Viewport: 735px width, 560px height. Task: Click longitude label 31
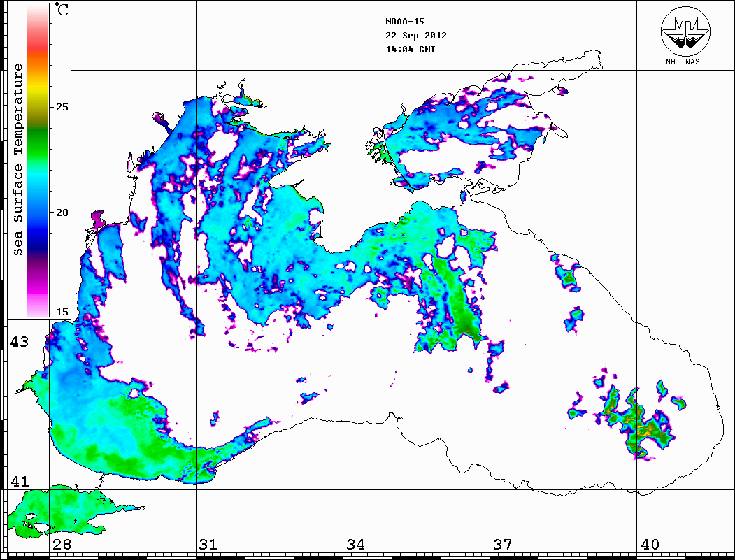[208, 545]
